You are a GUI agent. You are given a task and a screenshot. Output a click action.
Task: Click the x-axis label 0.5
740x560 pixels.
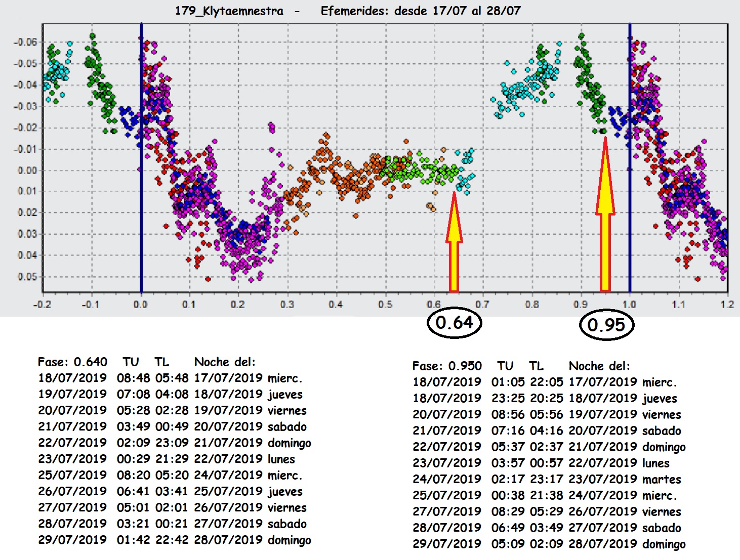pyautogui.click(x=385, y=305)
